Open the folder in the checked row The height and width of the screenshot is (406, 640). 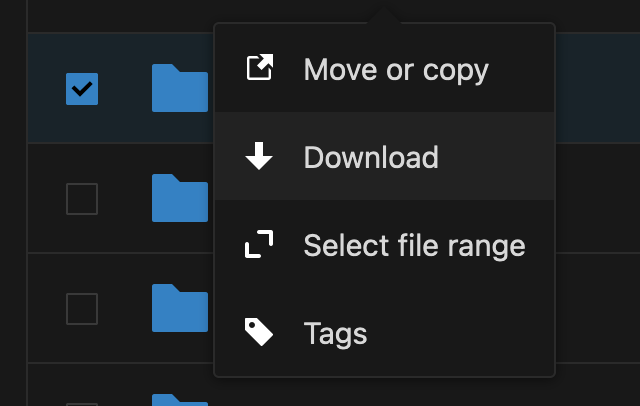click(x=180, y=88)
